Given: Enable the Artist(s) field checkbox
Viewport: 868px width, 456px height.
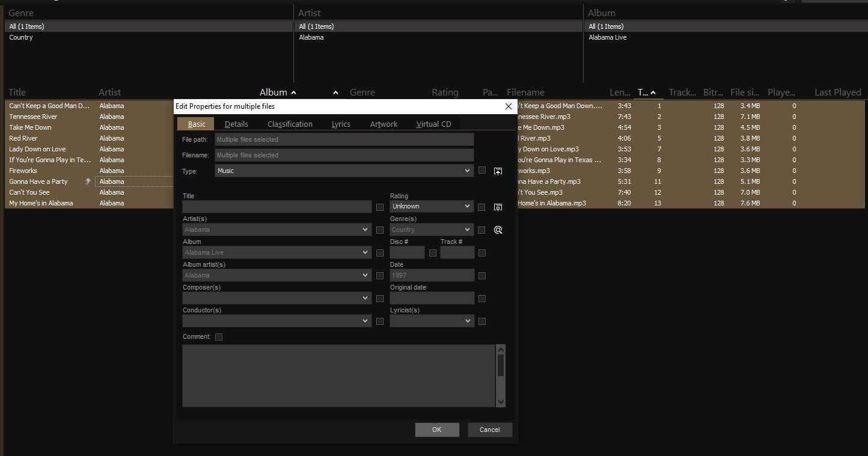Looking at the screenshot, I should point(380,230).
